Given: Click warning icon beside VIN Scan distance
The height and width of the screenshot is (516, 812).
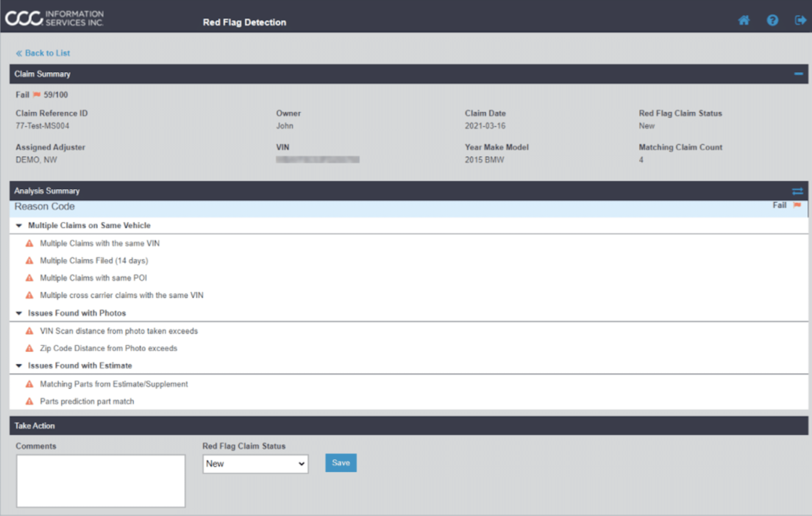Looking at the screenshot, I should [30, 331].
